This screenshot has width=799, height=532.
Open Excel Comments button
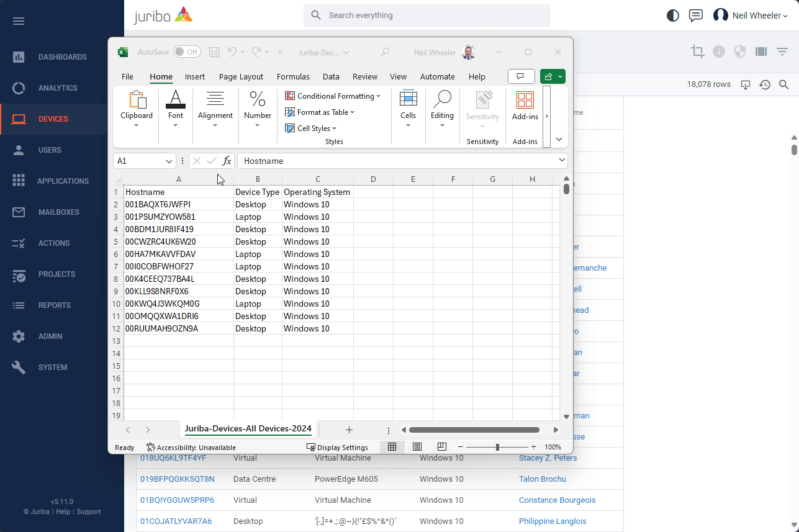521,76
